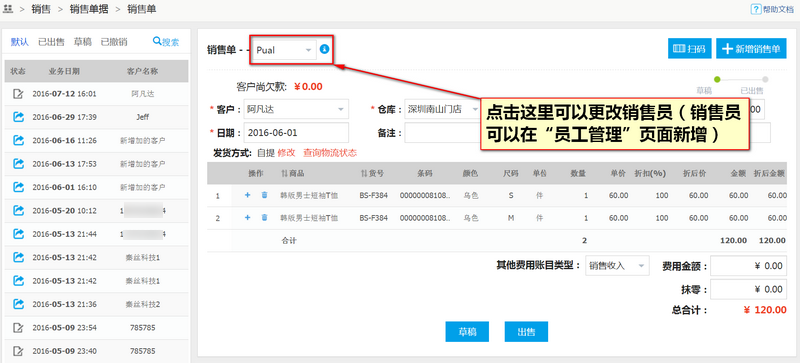Select first 秦丝科技1 order at 21:42

(x=96, y=257)
